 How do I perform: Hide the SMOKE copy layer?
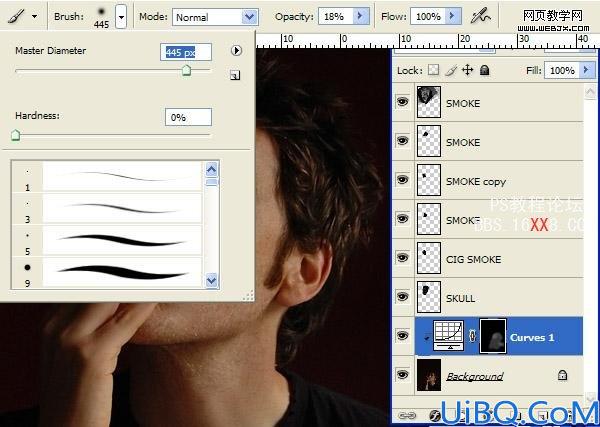402,179
